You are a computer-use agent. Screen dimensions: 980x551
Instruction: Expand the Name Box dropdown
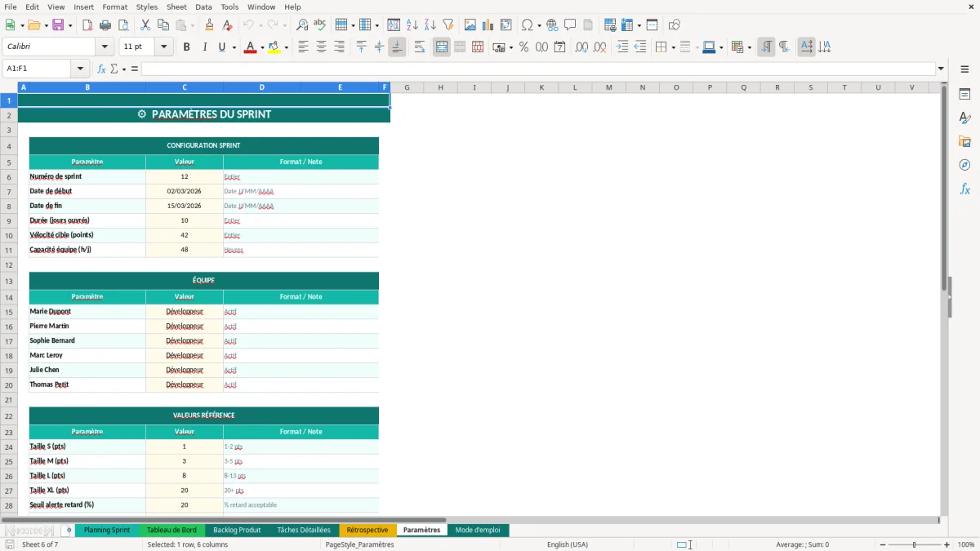(x=80, y=69)
